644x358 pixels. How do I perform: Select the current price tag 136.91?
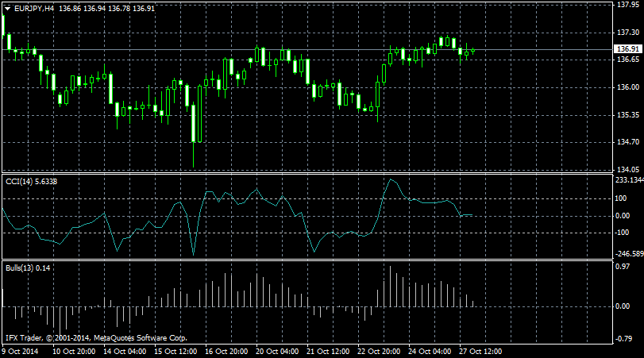pyautogui.click(x=628, y=49)
